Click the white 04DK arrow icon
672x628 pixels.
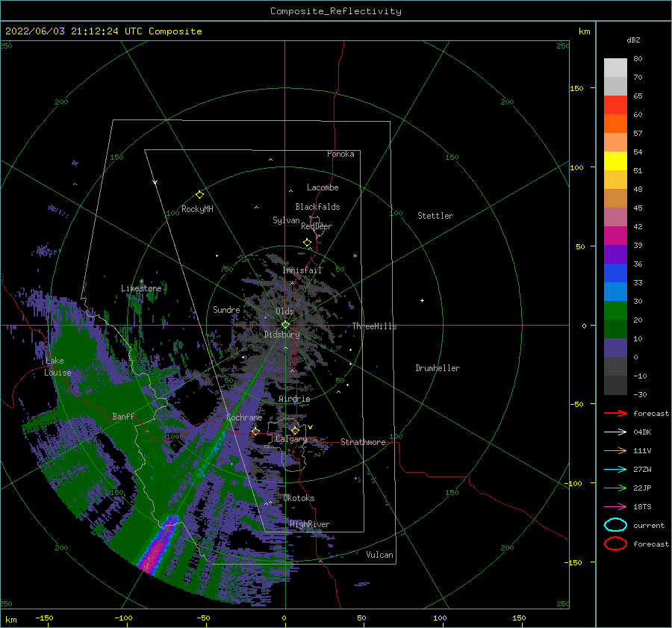tap(615, 432)
